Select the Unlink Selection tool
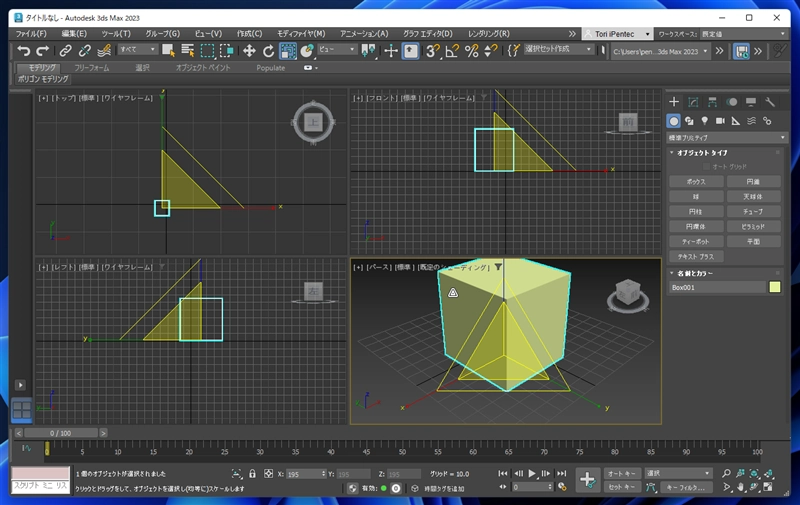 point(85,50)
